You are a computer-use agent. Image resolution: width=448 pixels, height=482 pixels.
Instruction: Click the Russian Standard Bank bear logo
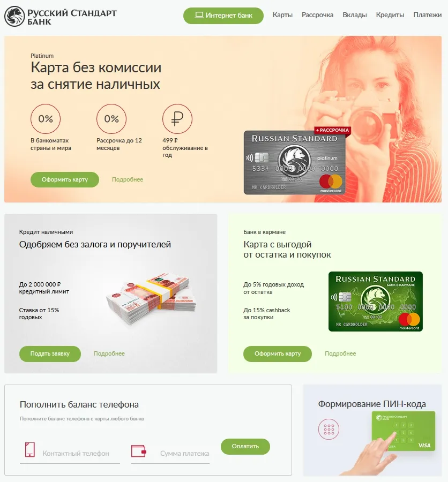(x=14, y=17)
